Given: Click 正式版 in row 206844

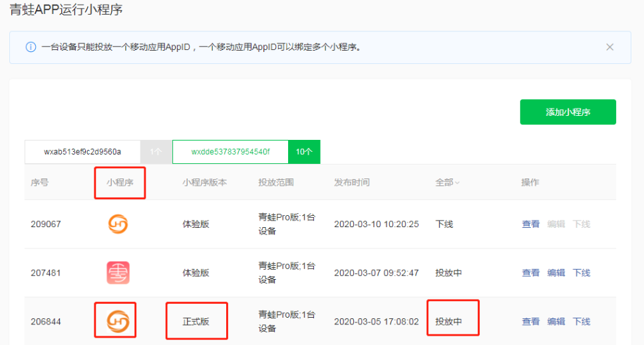Looking at the screenshot, I should (196, 322).
